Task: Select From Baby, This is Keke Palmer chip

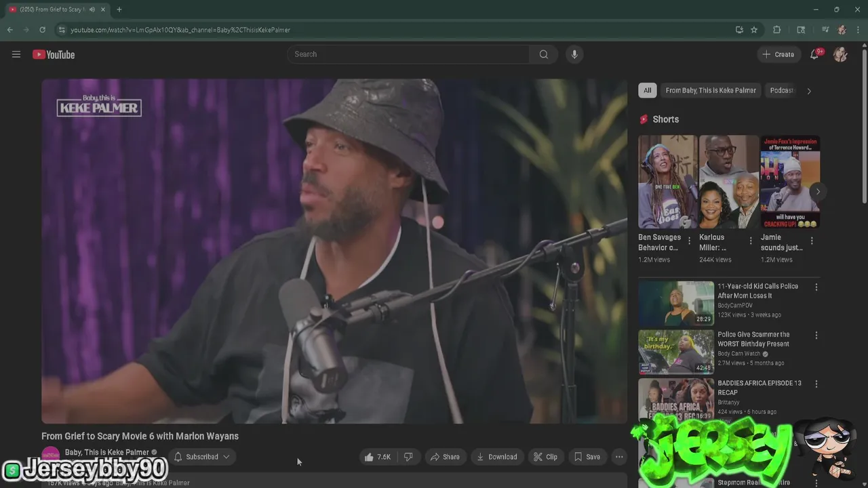Action: point(711,90)
